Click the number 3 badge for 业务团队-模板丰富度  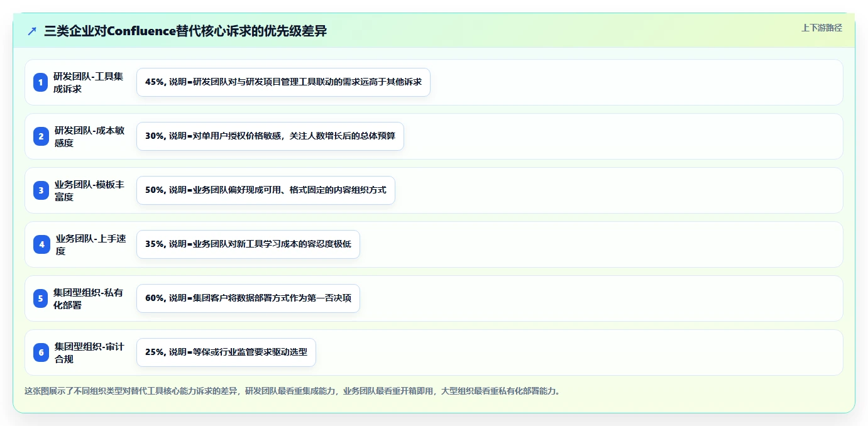[x=41, y=190]
